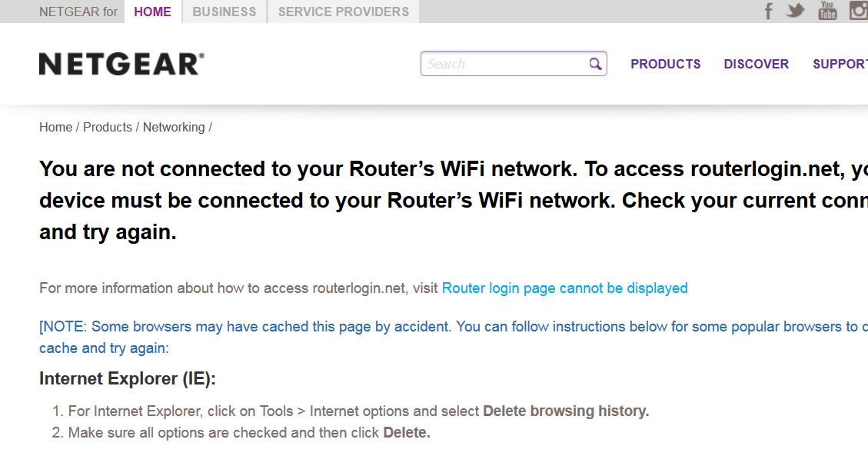Click the search magnifying glass icon
Image resolution: width=868 pixels, height=456 pixels.
tap(594, 64)
